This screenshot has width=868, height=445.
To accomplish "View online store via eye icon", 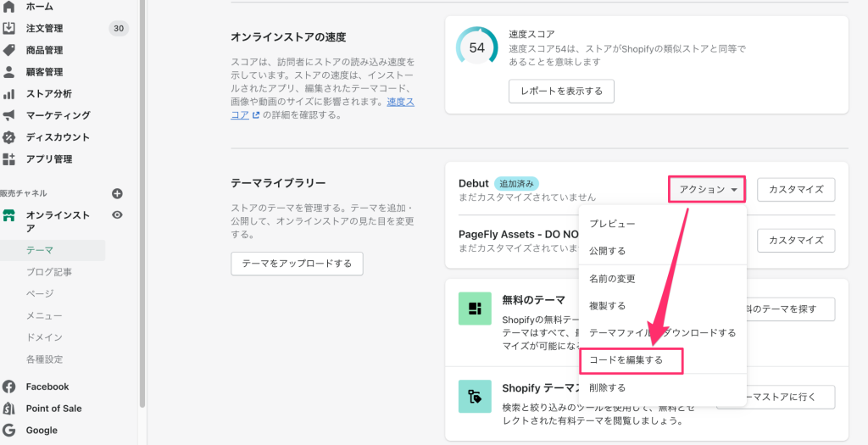I will click(x=117, y=214).
